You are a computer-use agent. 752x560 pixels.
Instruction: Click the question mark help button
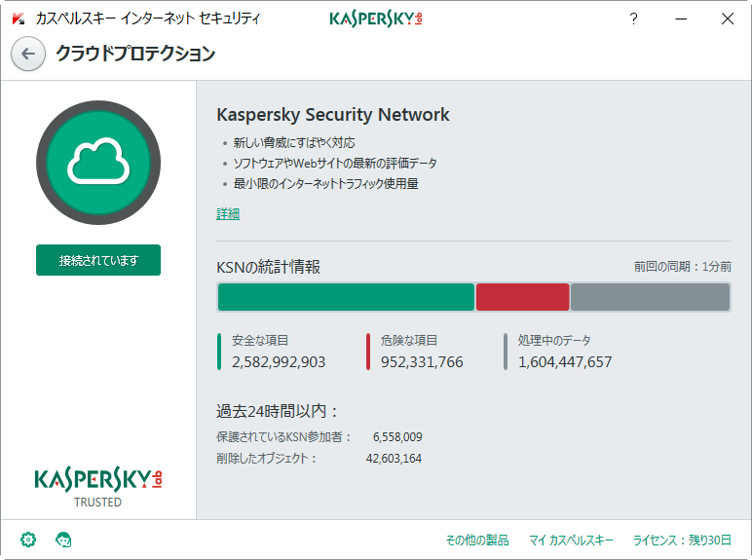click(633, 19)
